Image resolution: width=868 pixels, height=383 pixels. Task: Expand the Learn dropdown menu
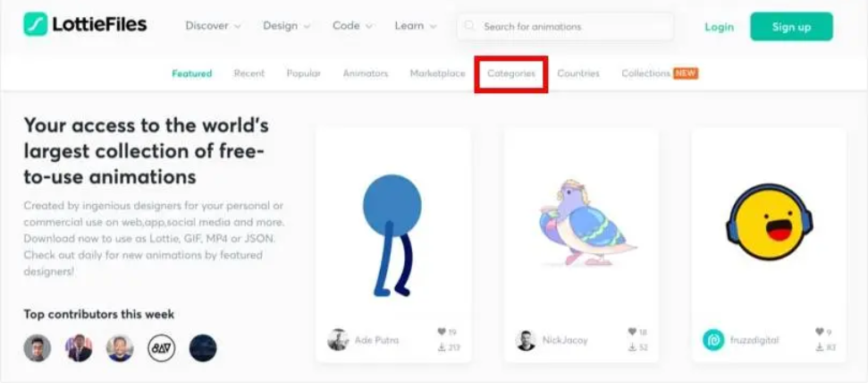click(x=416, y=26)
